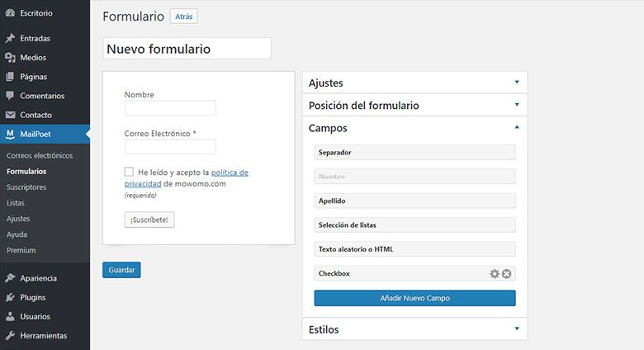Click the Nuevo formulario title input
The image size is (644, 350).
187,49
